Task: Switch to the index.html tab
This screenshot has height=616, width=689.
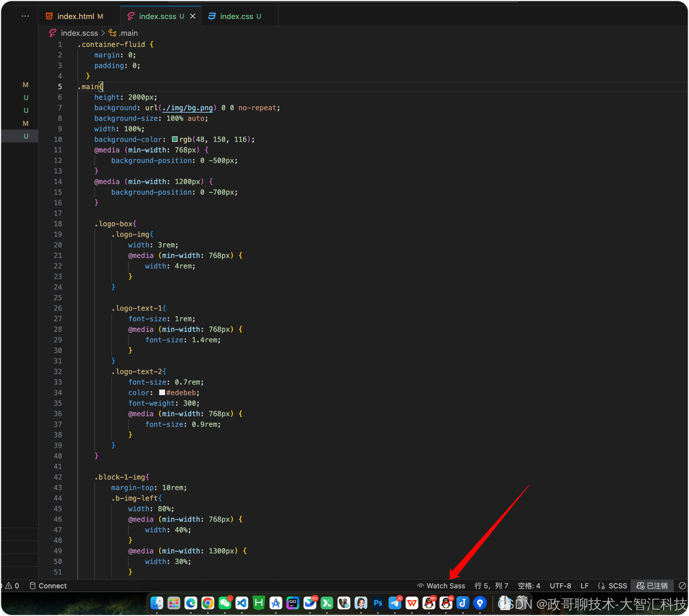Action: point(75,17)
